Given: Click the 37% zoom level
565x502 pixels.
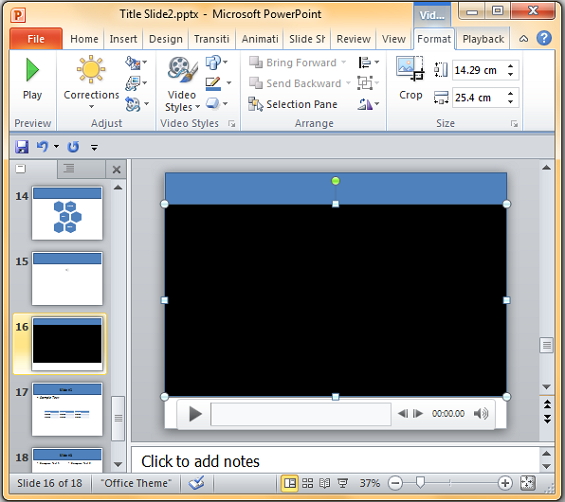Looking at the screenshot, I should [x=369, y=483].
